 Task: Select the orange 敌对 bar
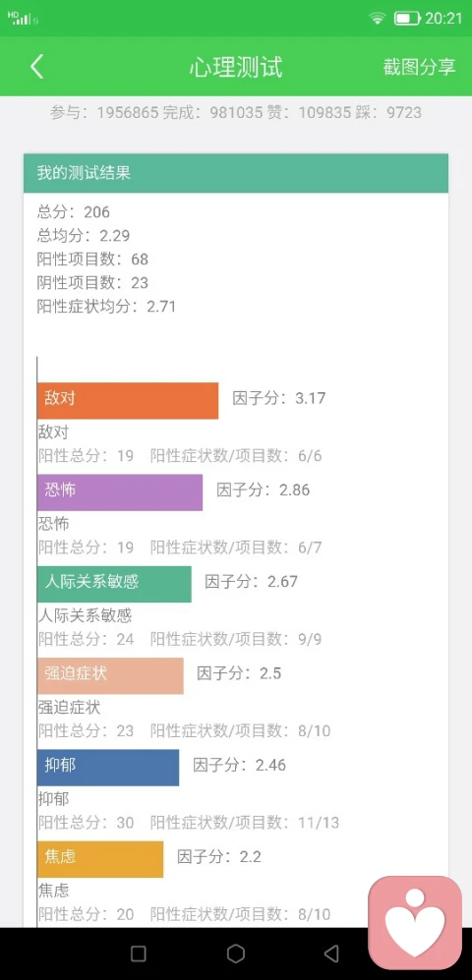click(128, 401)
